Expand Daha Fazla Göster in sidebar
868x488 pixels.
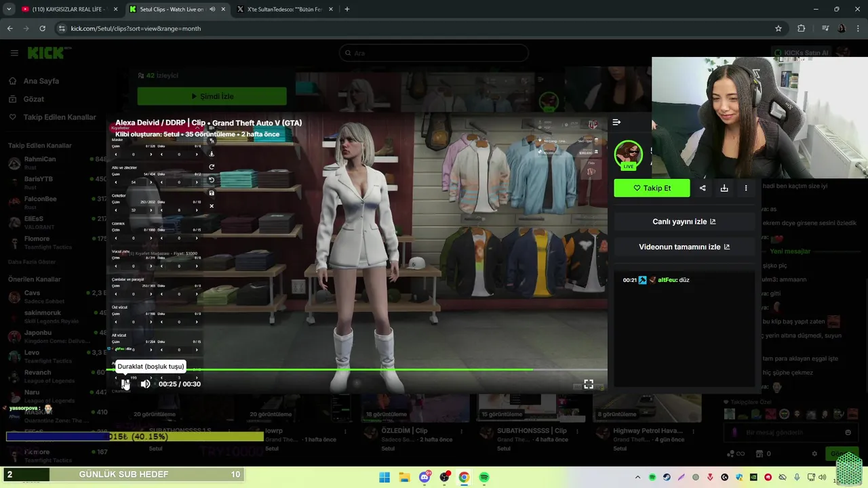click(x=32, y=262)
